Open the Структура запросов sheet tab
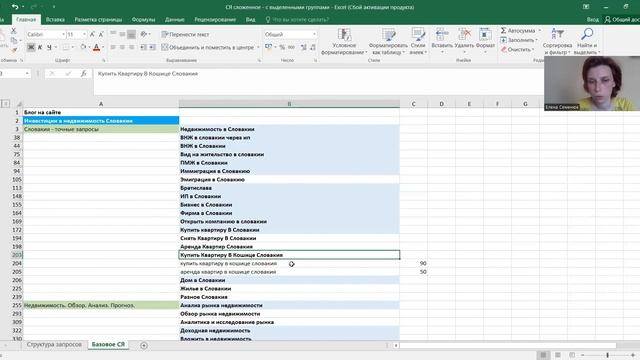The height and width of the screenshot is (360, 640). point(54,344)
